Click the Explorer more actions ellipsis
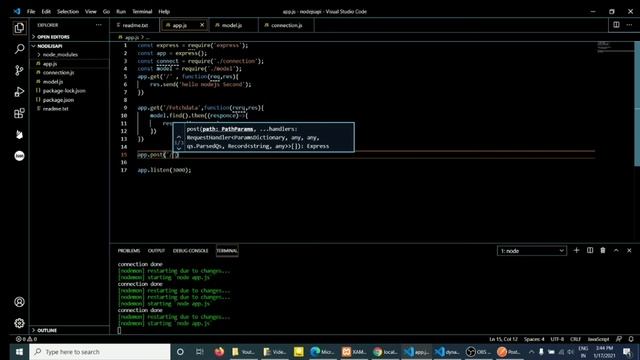 pos(99,25)
